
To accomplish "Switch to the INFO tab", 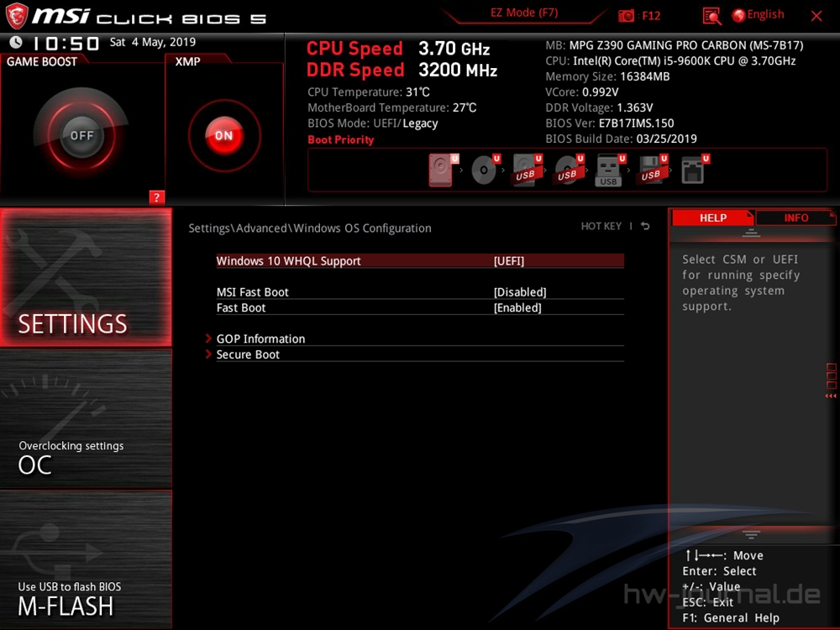I will point(795,218).
